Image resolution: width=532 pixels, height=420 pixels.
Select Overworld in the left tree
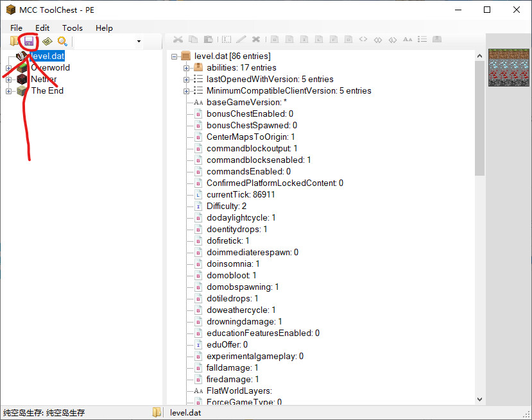[x=50, y=67]
